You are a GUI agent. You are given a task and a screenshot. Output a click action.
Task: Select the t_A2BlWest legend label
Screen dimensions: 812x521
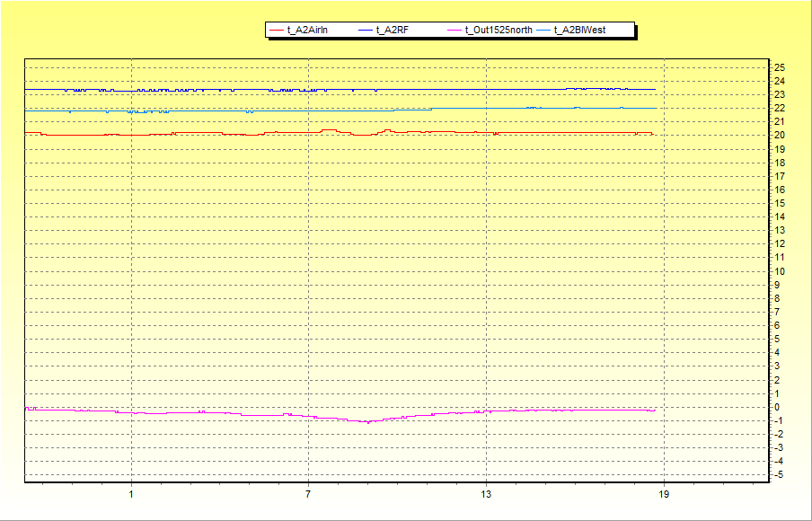580,31
